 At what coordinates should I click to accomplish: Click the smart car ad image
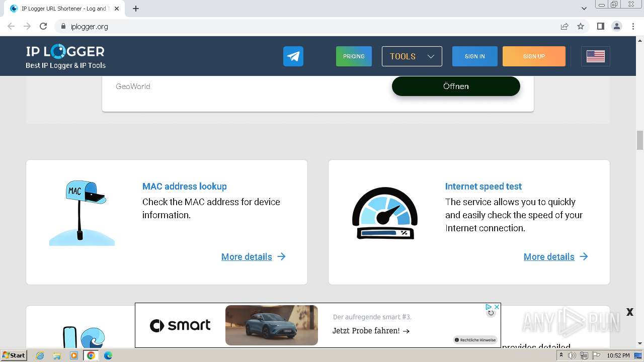tap(272, 325)
